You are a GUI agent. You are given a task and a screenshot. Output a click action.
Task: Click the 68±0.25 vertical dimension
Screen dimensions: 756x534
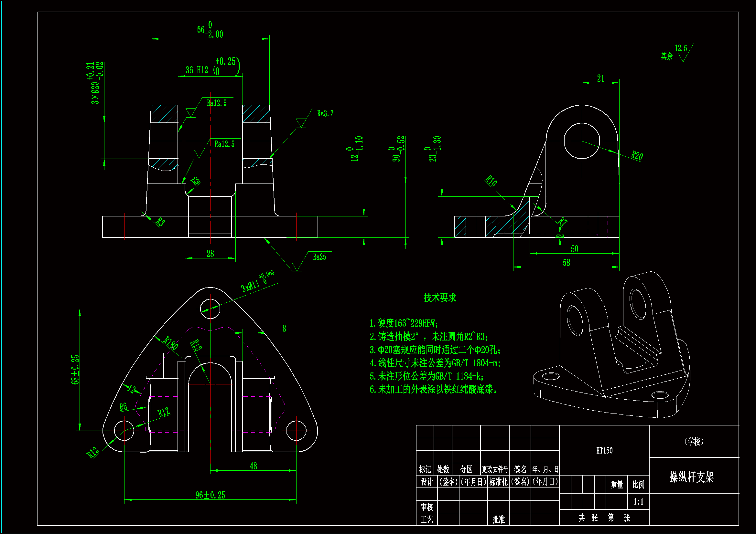(x=75, y=370)
